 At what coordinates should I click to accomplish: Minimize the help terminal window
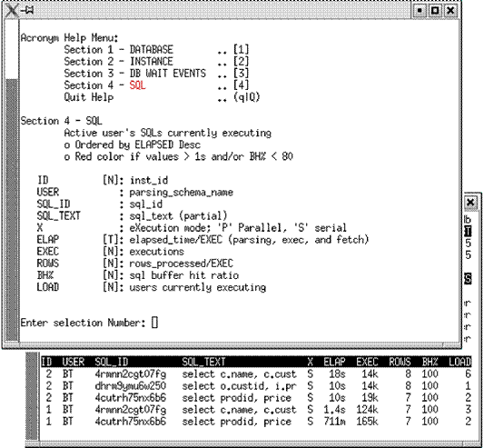(x=420, y=11)
